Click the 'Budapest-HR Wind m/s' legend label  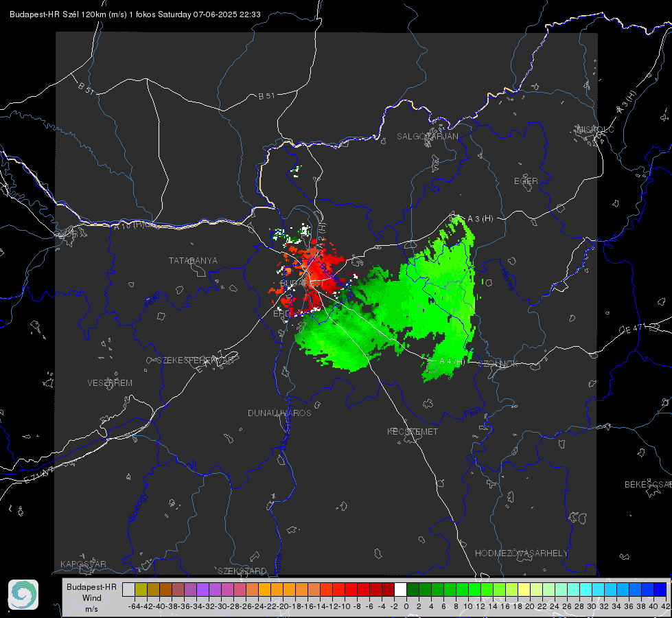pos(91,597)
